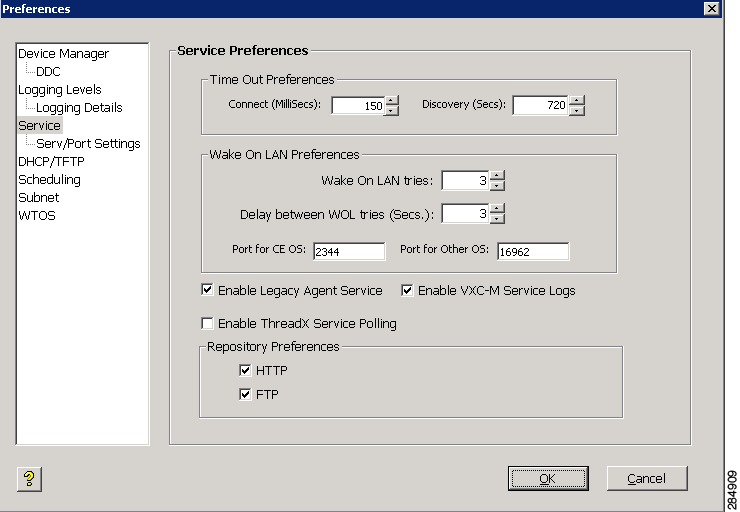The width and height of the screenshot is (740, 512).
Task: Uncheck the HTTP repository preference
Action: pos(245,370)
